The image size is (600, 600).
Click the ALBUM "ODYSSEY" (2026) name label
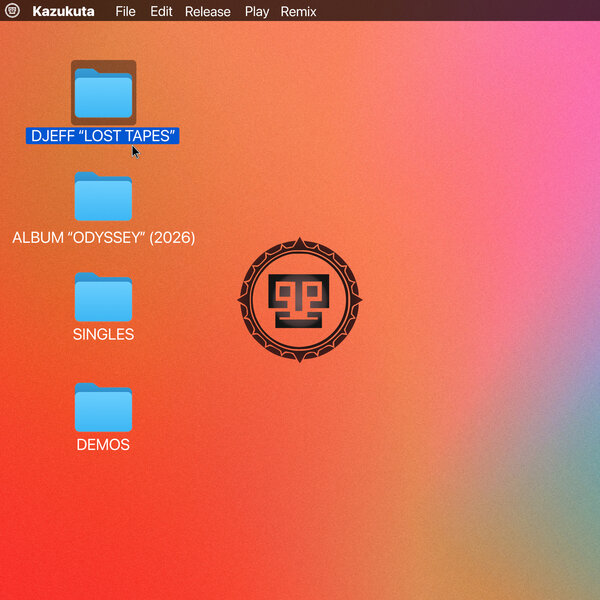(x=103, y=238)
